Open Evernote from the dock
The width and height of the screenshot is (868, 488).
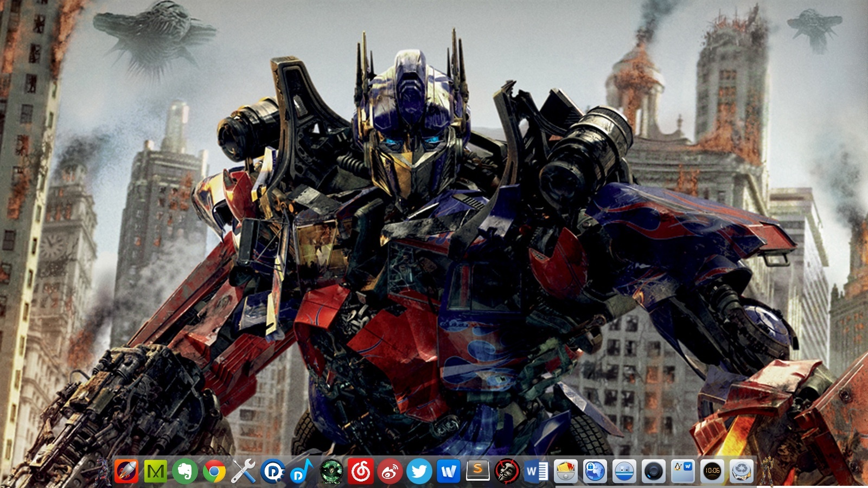point(185,471)
